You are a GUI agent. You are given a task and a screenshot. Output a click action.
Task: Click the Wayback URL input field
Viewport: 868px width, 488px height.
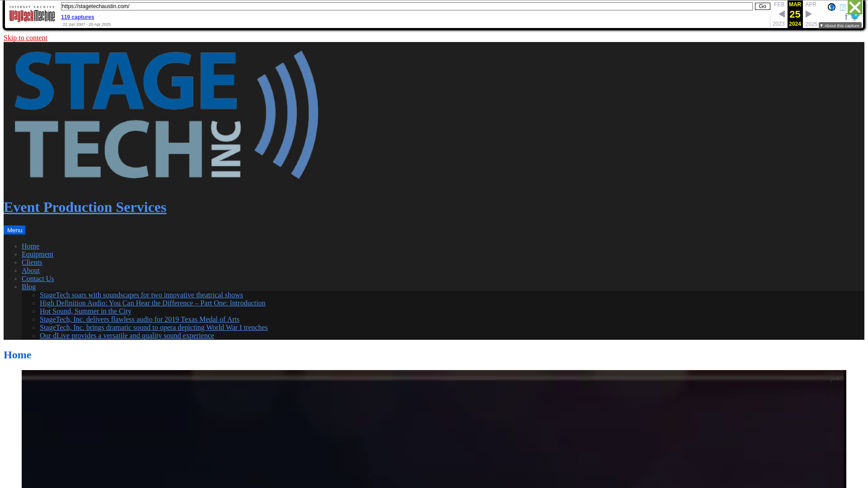[x=406, y=6]
